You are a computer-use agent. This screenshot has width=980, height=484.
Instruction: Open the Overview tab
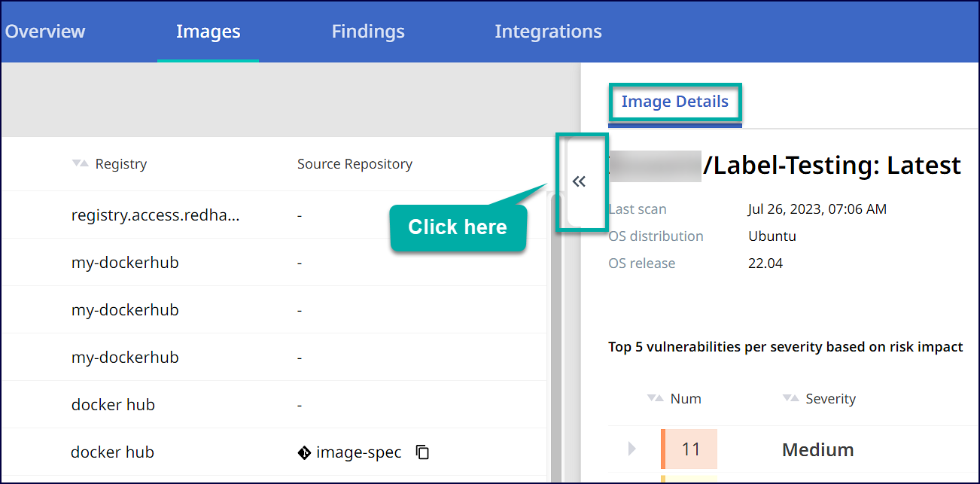coord(45,32)
